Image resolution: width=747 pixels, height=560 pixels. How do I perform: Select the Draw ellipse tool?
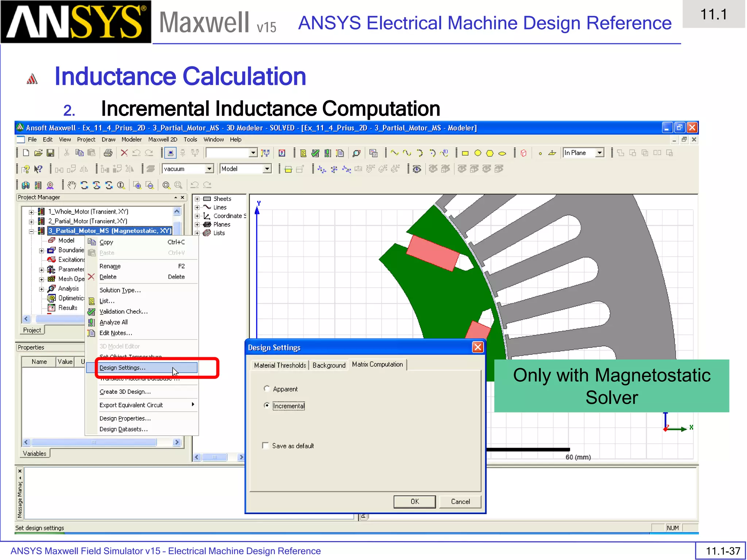pyautogui.click(x=502, y=153)
